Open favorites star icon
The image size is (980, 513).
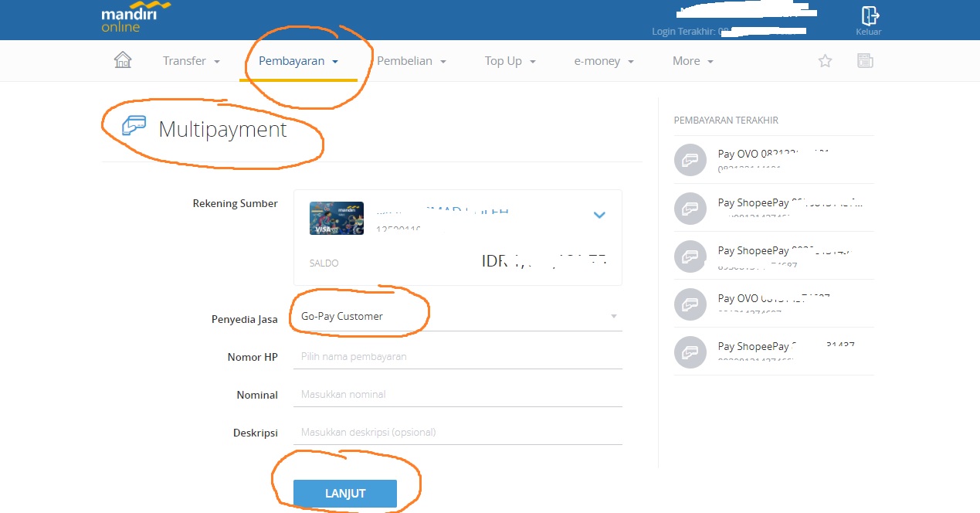825,61
